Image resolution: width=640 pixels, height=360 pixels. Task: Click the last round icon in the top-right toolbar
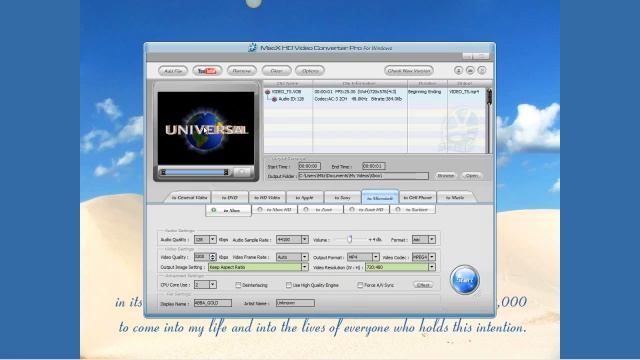click(482, 71)
